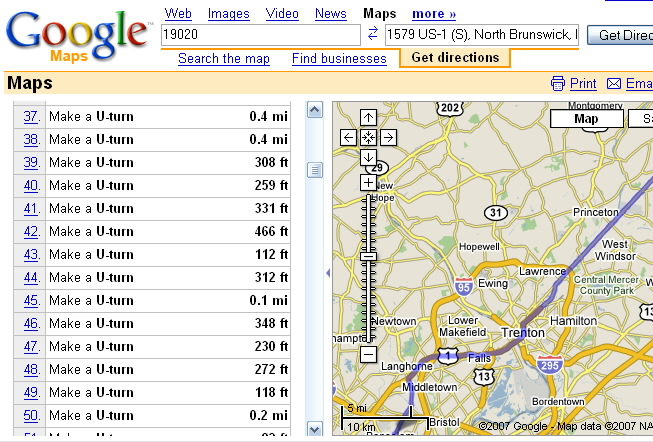
Task: Open the Images link
Action: (x=229, y=14)
